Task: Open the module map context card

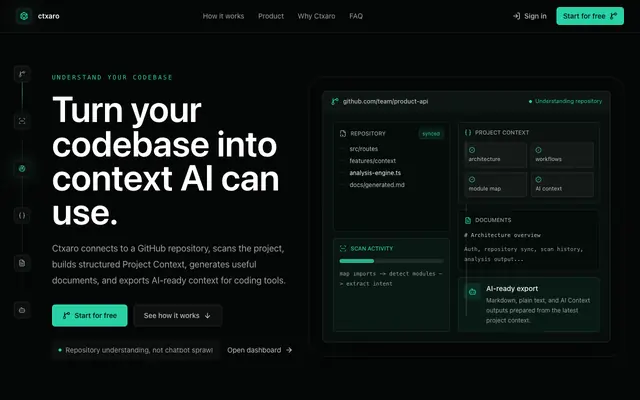Action: click(x=496, y=184)
